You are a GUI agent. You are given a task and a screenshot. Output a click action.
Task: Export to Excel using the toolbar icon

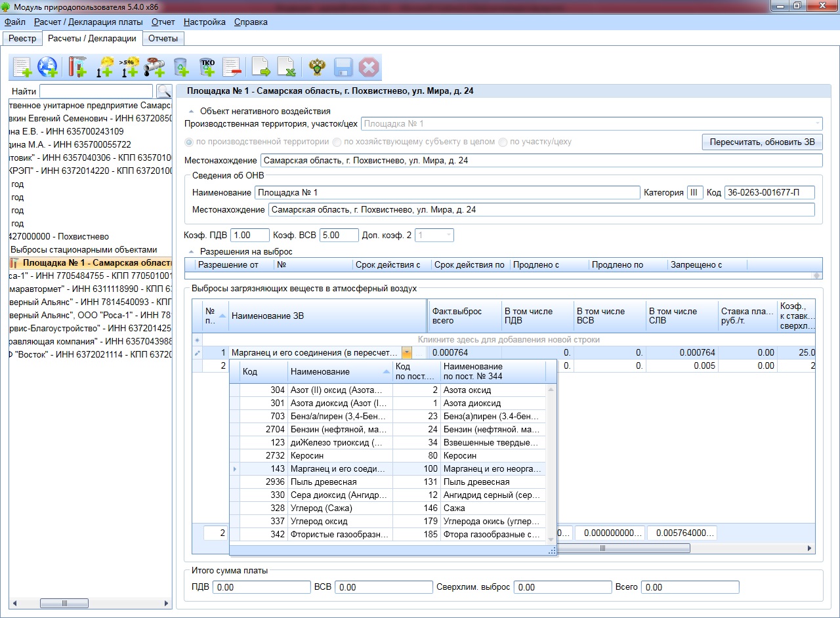point(285,67)
